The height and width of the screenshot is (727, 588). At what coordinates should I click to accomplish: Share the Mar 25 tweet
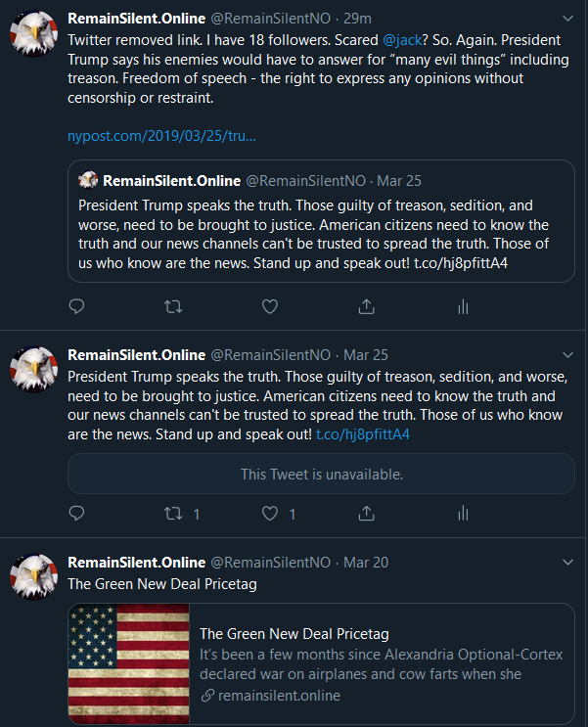click(x=366, y=513)
